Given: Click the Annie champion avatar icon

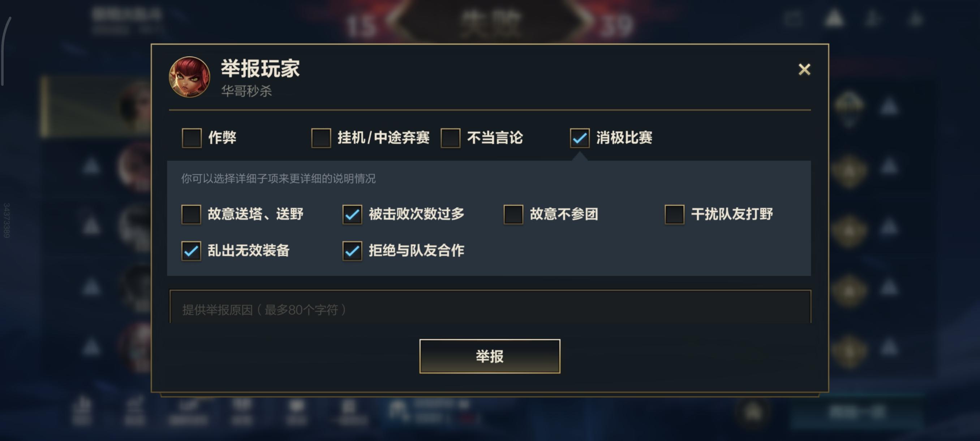Looking at the screenshot, I should [x=189, y=77].
